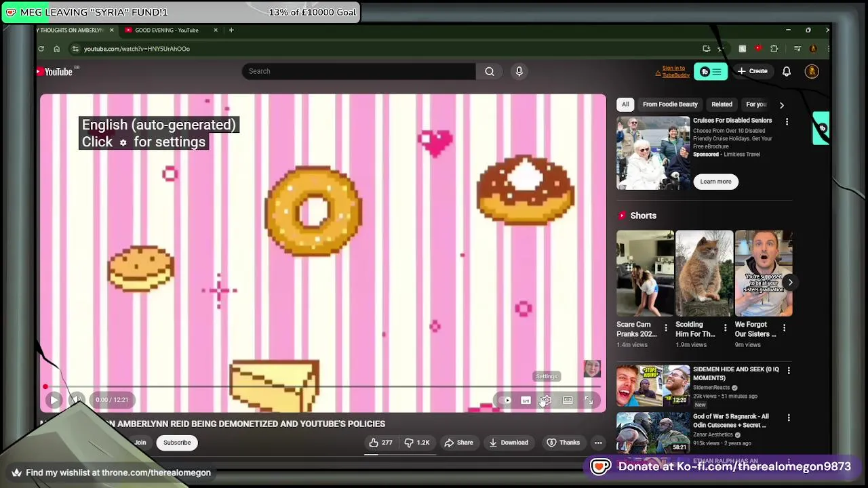Open options for We Forgot Our Sisters short
The height and width of the screenshot is (488, 868).
point(785,328)
